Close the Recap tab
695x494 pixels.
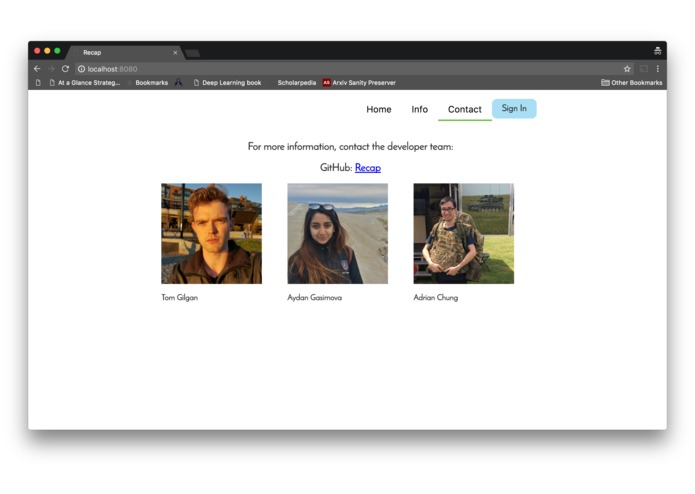pyautogui.click(x=175, y=52)
